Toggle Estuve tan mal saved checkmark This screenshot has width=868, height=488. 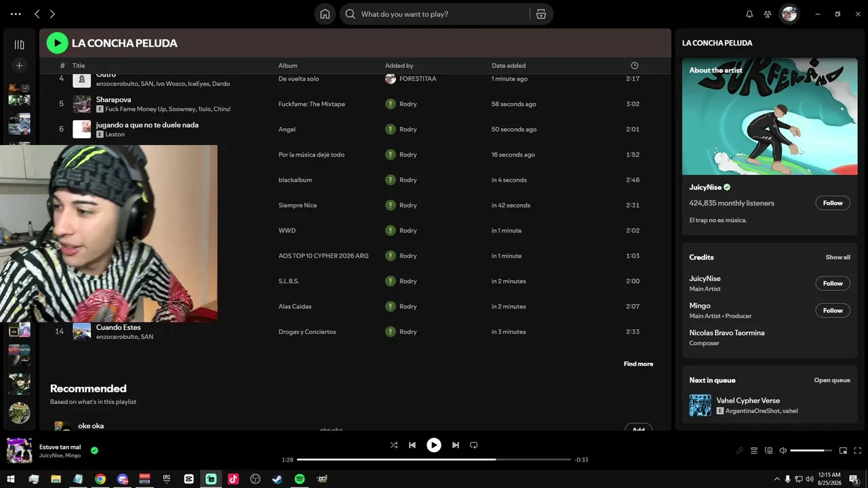point(94,451)
